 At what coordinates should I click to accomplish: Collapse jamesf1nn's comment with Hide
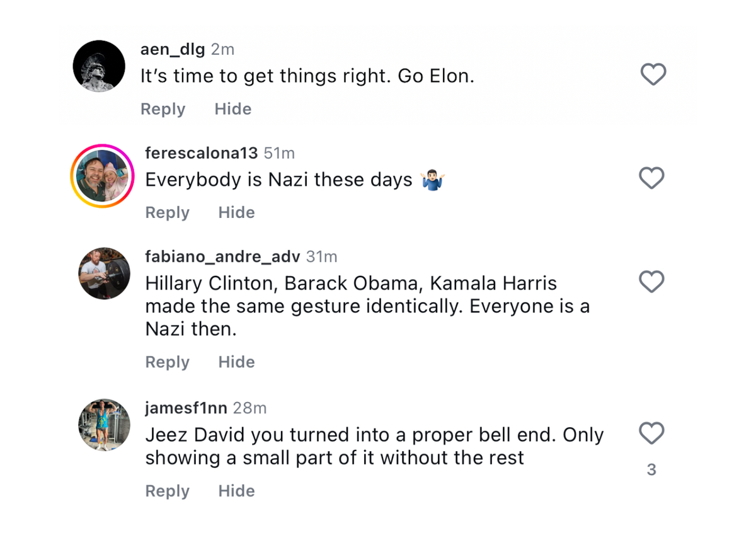tap(236, 491)
